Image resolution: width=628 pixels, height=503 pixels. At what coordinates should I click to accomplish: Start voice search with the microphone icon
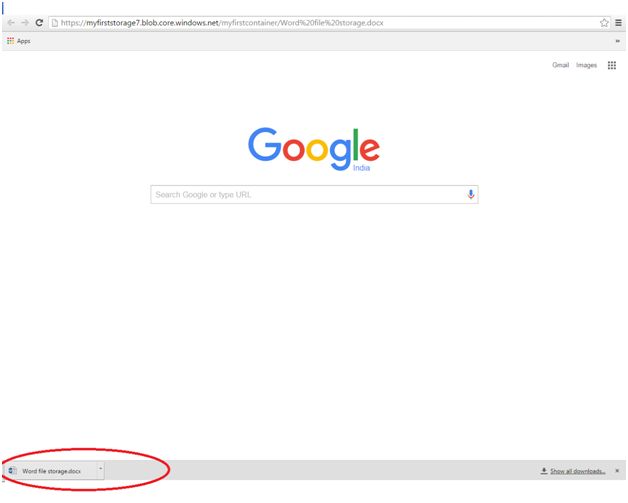pos(471,194)
